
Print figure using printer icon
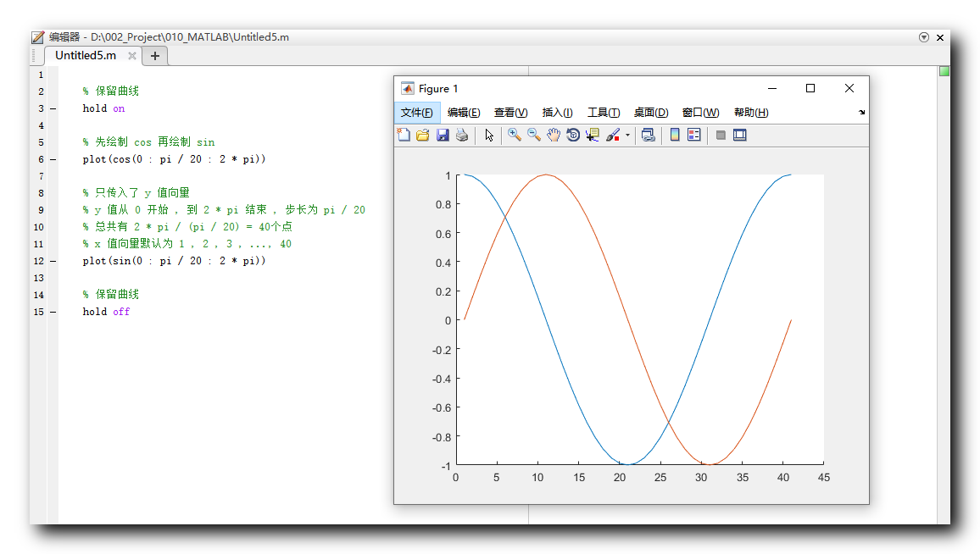click(462, 135)
